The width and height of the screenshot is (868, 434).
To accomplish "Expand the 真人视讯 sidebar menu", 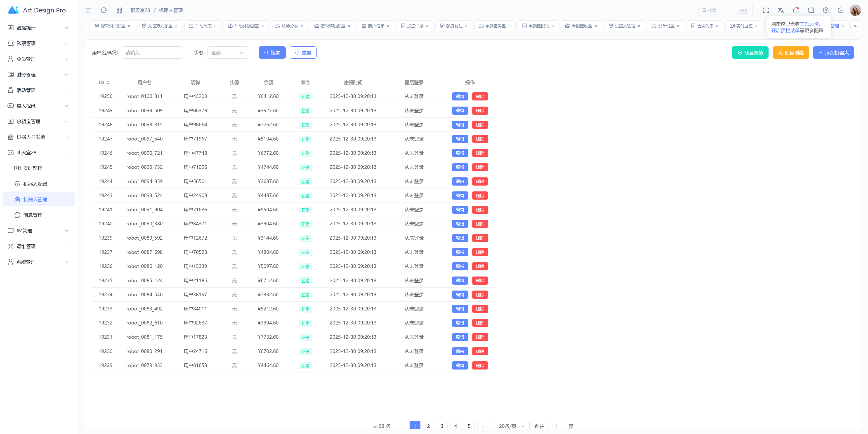I will click(x=39, y=106).
